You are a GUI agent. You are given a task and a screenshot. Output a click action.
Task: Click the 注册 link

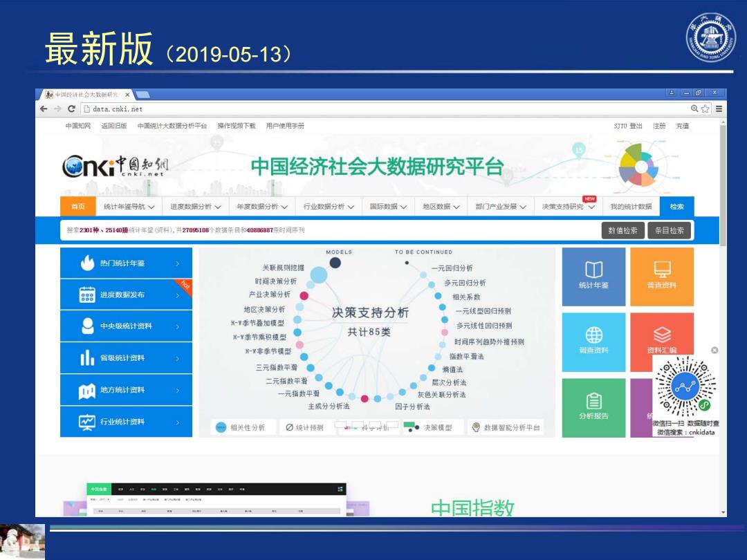point(659,126)
